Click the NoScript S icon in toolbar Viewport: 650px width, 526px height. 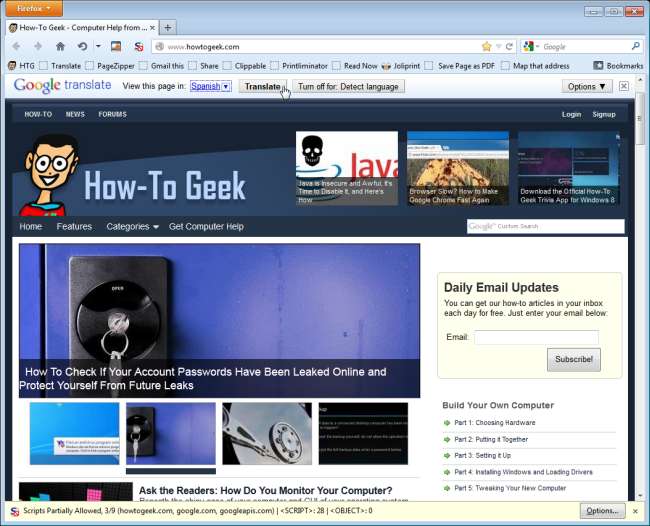coord(138,46)
